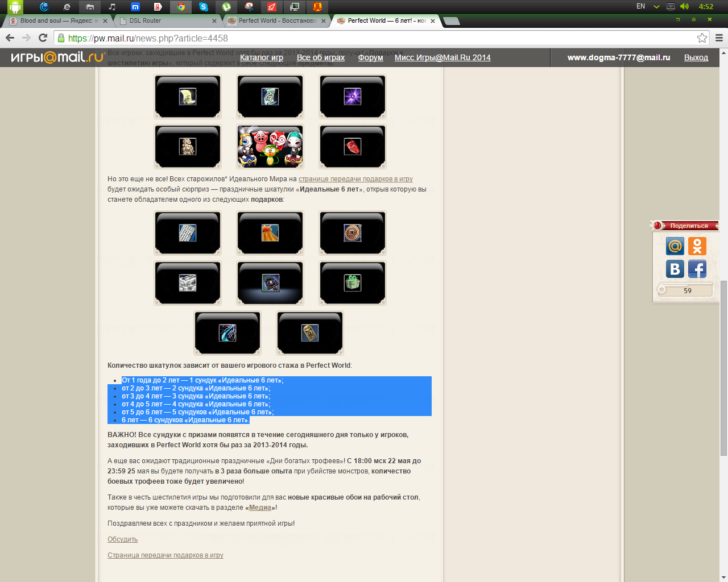
Task: Open Internet Explorer from the taskbar
Action: [x=67, y=7]
